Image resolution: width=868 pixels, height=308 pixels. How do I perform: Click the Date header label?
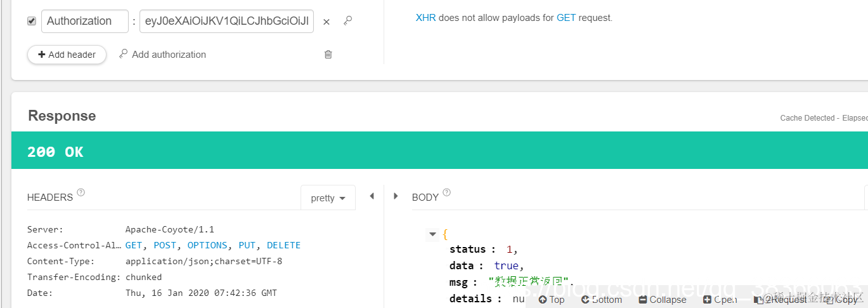pos(40,293)
